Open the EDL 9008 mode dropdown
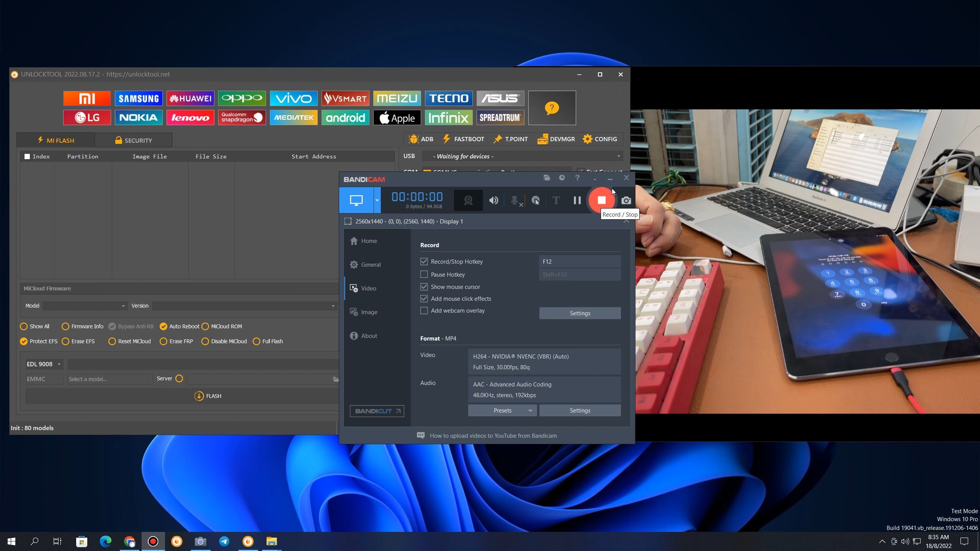This screenshot has height=551, width=980. [x=44, y=364]
